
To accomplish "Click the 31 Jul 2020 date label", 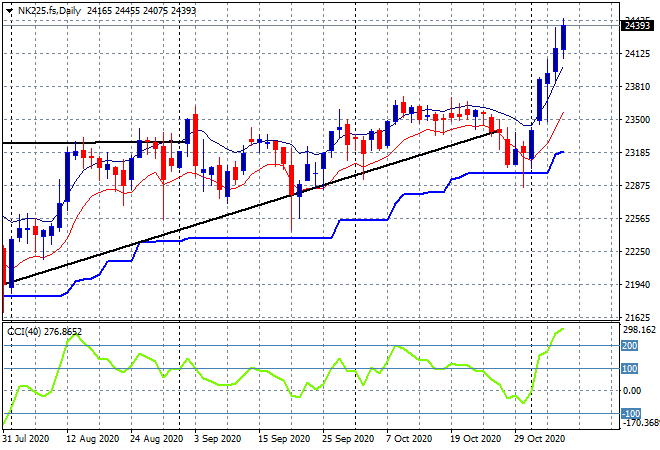I will pos(26,439).
